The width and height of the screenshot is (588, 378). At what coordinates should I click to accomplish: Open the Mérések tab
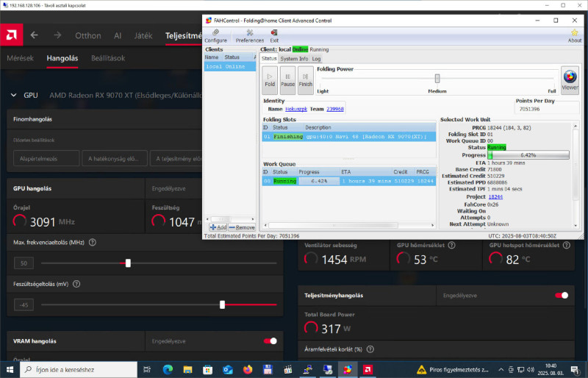[21, 58]
